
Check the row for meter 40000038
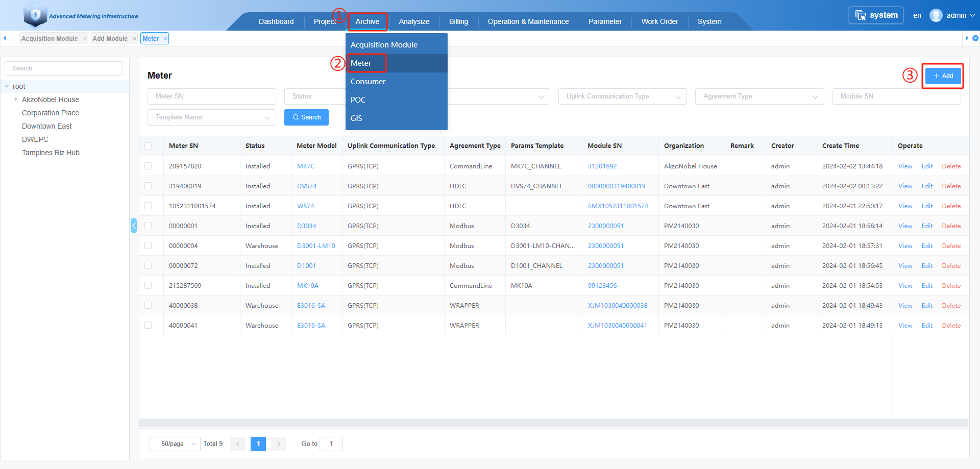click(148, 305)
